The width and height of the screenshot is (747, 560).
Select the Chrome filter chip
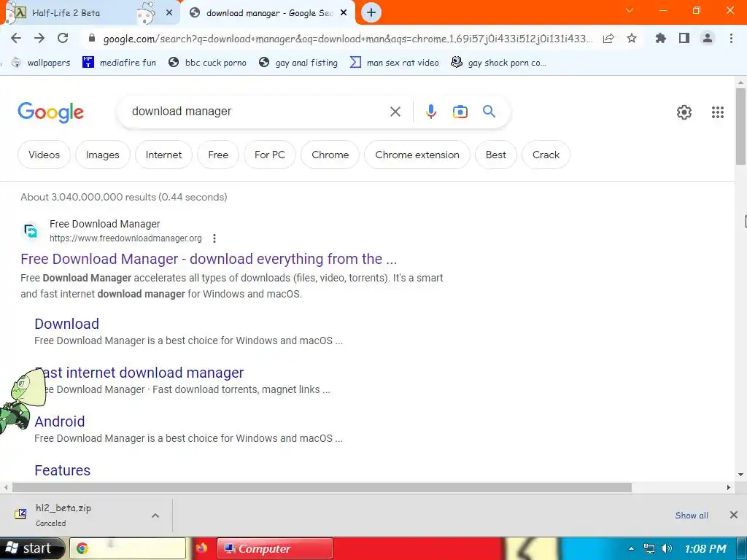330,155
